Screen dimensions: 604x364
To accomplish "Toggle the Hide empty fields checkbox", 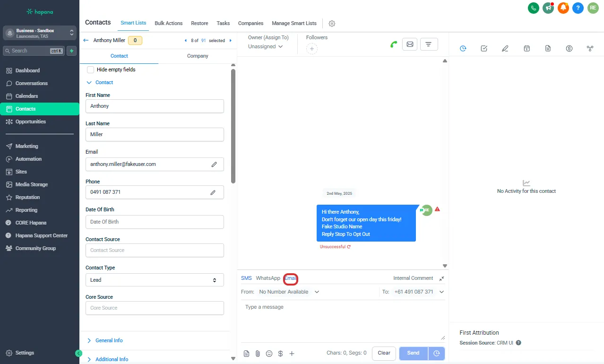I will (x=91, y=69).
